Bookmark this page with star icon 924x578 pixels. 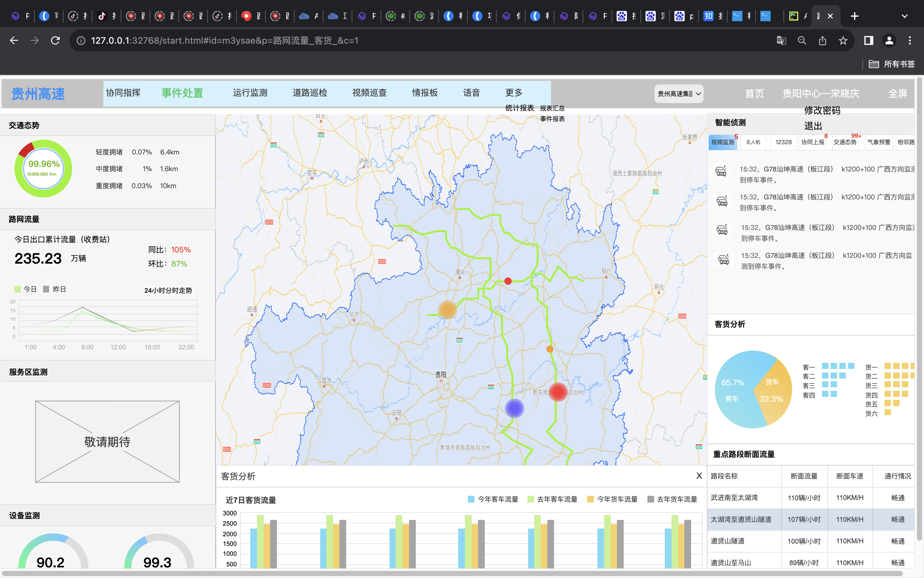tap(843, 40)
